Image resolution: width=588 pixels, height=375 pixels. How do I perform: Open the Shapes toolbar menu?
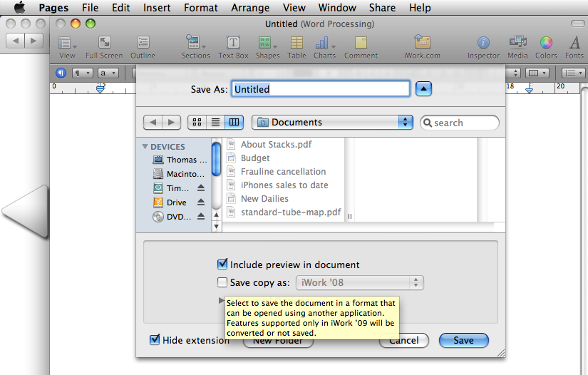coord(267,48)
